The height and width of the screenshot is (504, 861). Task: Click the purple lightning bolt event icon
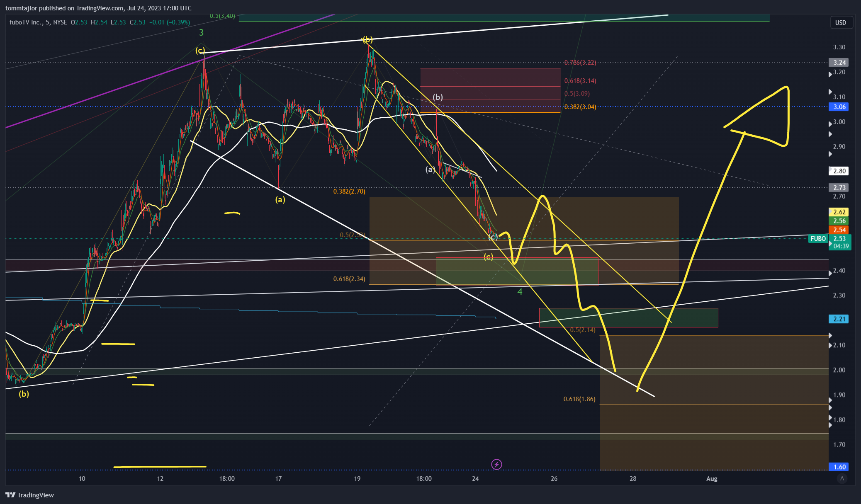[496, 464]
